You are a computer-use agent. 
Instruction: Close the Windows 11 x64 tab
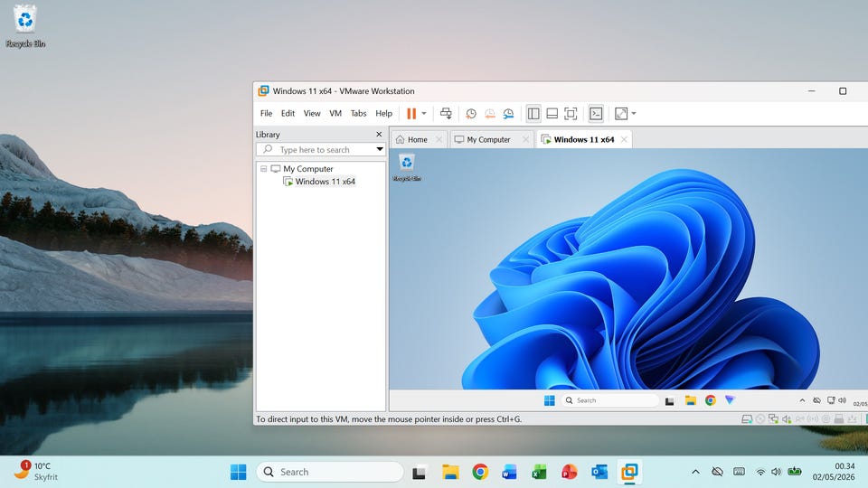pos(624,139)
